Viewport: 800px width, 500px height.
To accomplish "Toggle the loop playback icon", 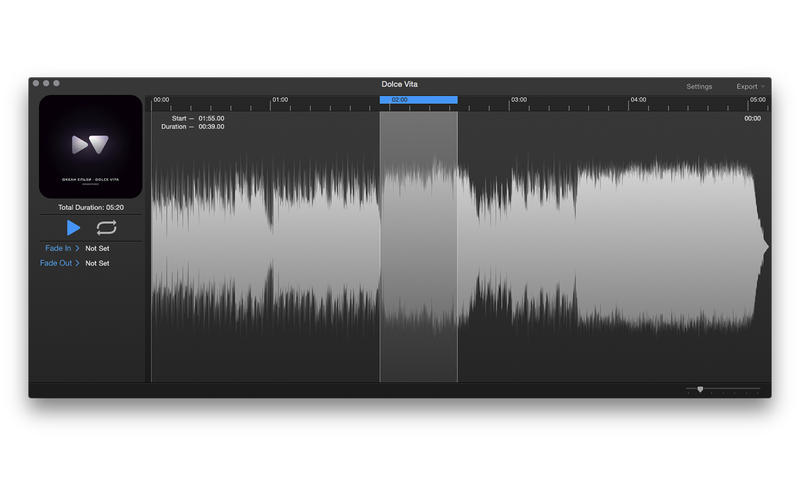I will [106, 227].
